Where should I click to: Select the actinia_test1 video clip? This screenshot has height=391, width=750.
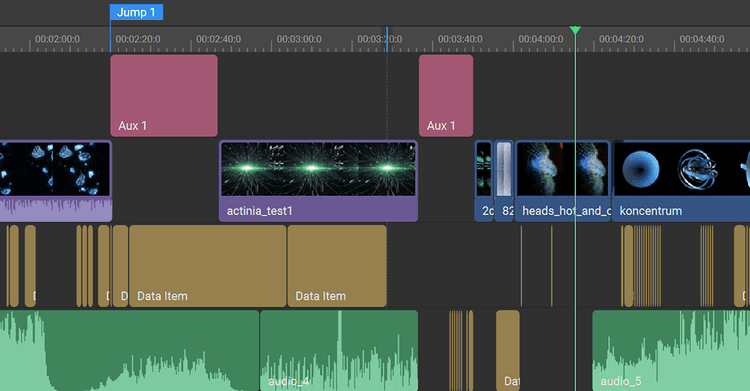point(318,181)
